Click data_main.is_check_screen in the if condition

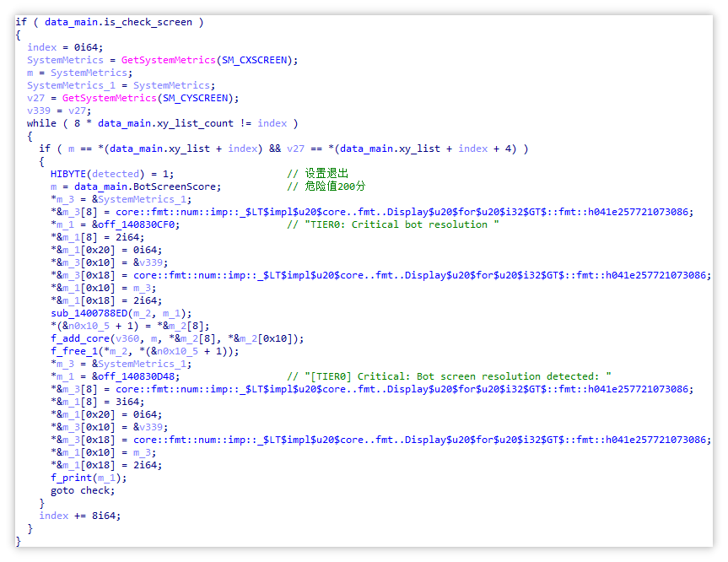pos(117,22)
